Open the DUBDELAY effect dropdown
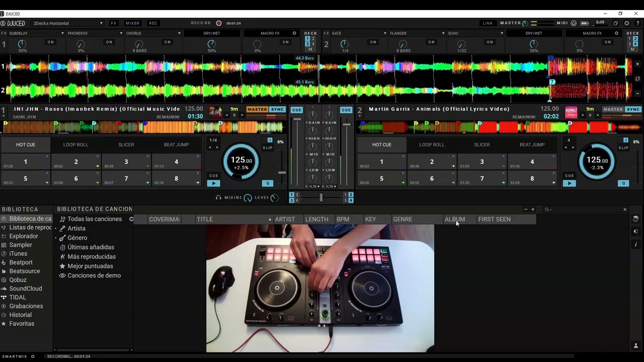Viewport: 644px width, 362px height. click(36, 33)
